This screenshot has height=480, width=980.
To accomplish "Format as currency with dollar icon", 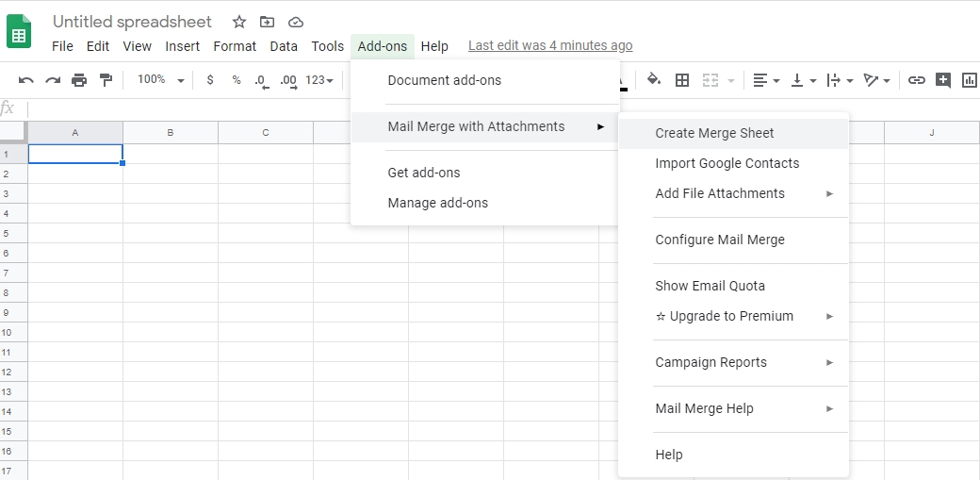I will pyautogui.click(x=210, y=80).
